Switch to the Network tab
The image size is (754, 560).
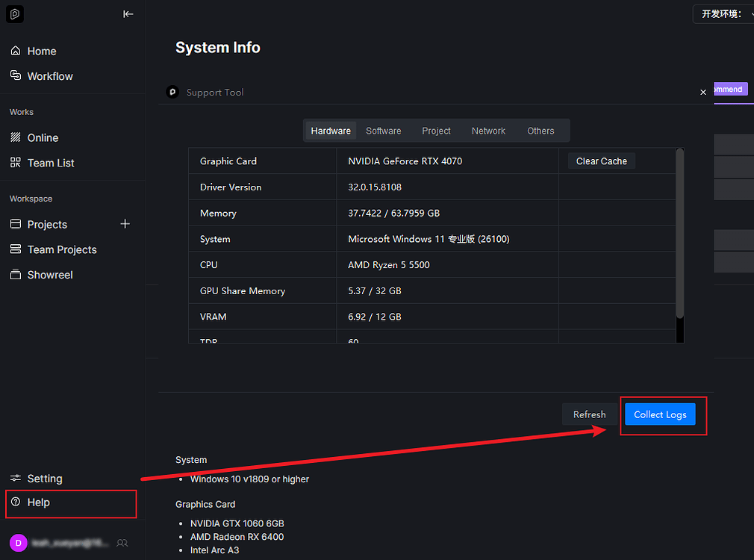(x=488, y=131)
